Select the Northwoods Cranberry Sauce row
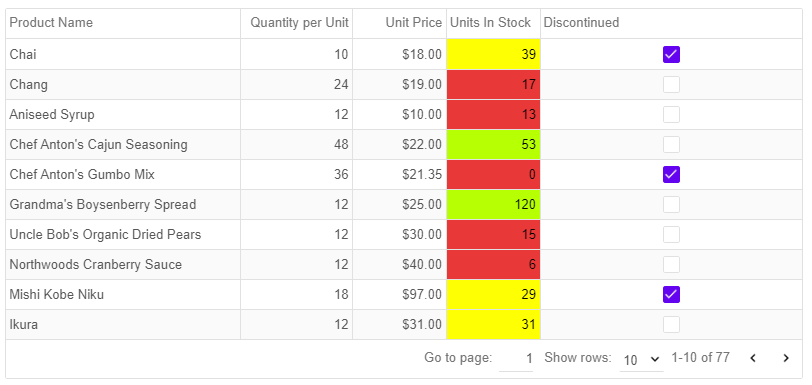The width and height of the screenshot is (812, 385). tap(404, 265)
